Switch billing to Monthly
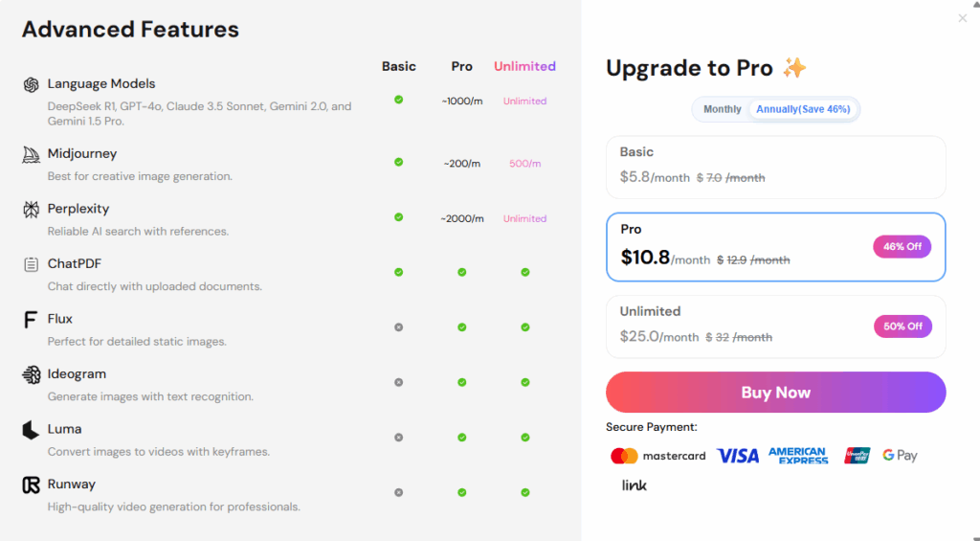 (x=722, y=109)
